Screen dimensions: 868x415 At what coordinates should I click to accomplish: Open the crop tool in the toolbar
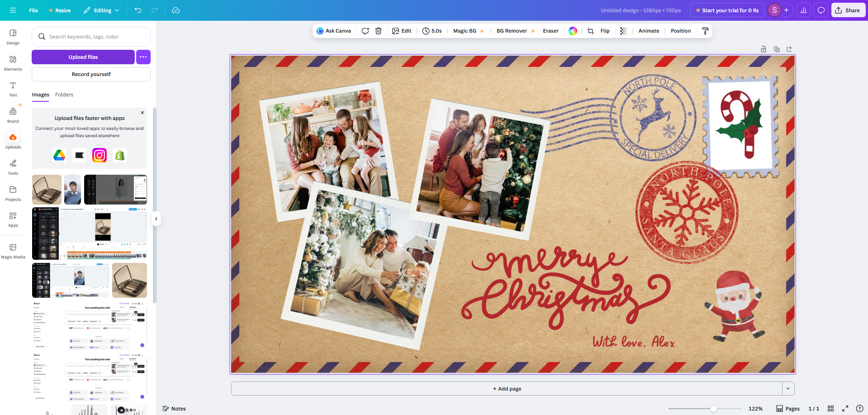[x=590, y=31]
